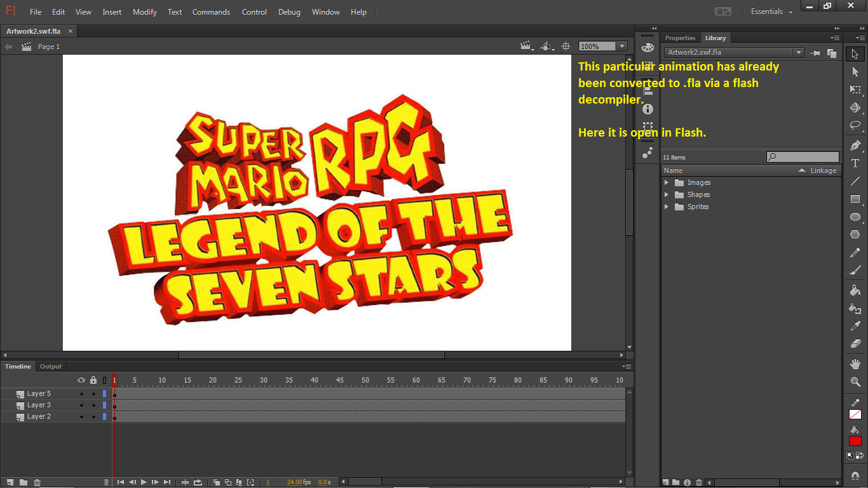Open the Edit Symbols dropdown
The width and height of the screenshot is (868, 488).
547,46
